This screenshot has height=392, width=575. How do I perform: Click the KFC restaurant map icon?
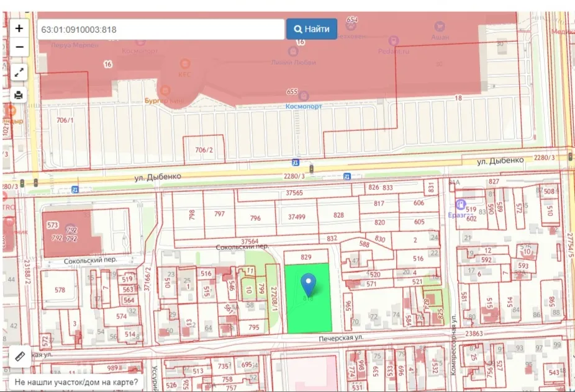pyautogui.click(x=184, y=64)
